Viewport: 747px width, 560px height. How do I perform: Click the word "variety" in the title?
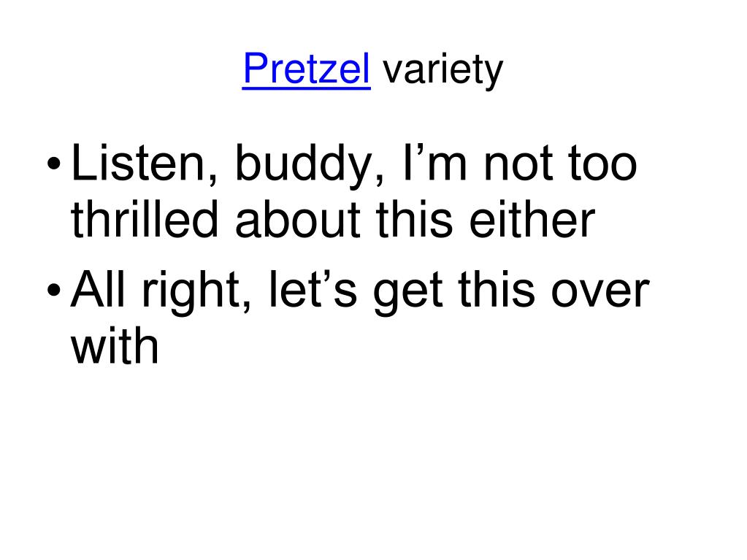click(x=443, y=71)
